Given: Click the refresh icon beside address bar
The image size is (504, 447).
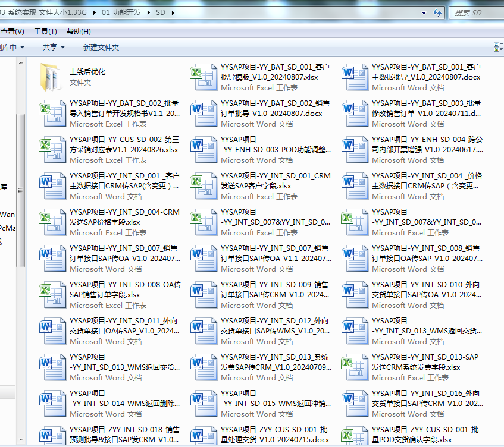Looking at the screenshot, I should tap(437, 12).
